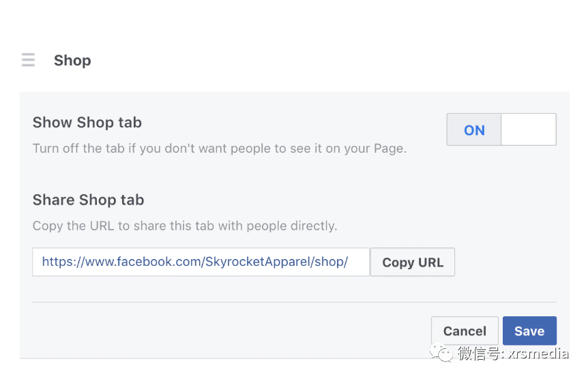Click the xrsmedia watermark text
Image resolution: width=588 pixels, height=379 pixels.
(x=538, y=353)
